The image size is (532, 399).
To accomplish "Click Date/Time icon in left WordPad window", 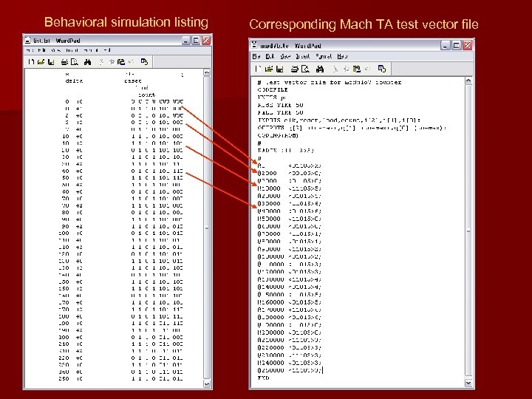I will pyautogui.click(x=144, y=62).
